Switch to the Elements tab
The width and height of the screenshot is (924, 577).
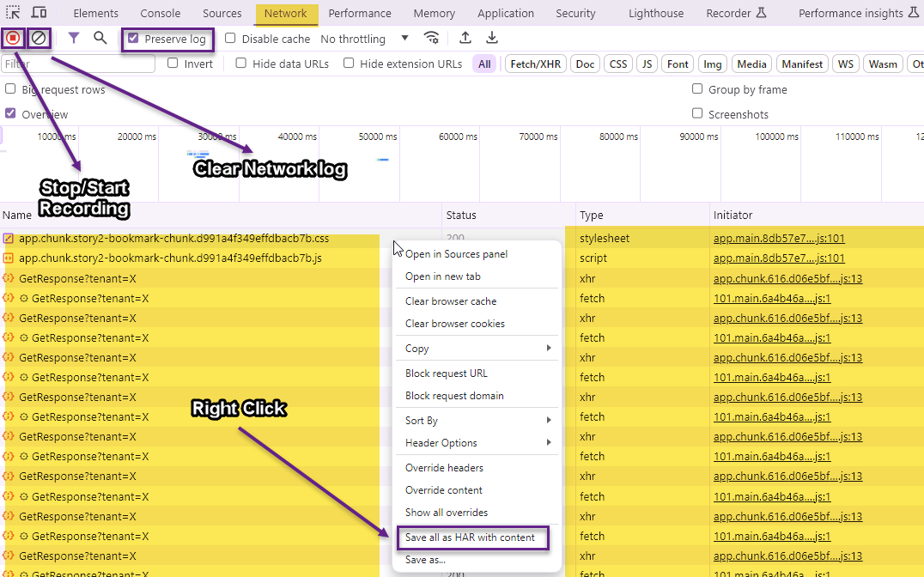[x=95, y=13]
